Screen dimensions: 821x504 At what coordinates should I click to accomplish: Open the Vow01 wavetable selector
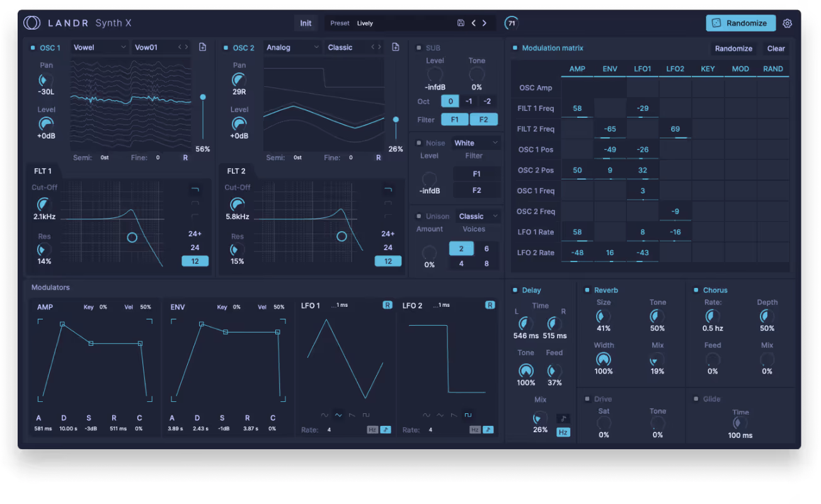161,47
